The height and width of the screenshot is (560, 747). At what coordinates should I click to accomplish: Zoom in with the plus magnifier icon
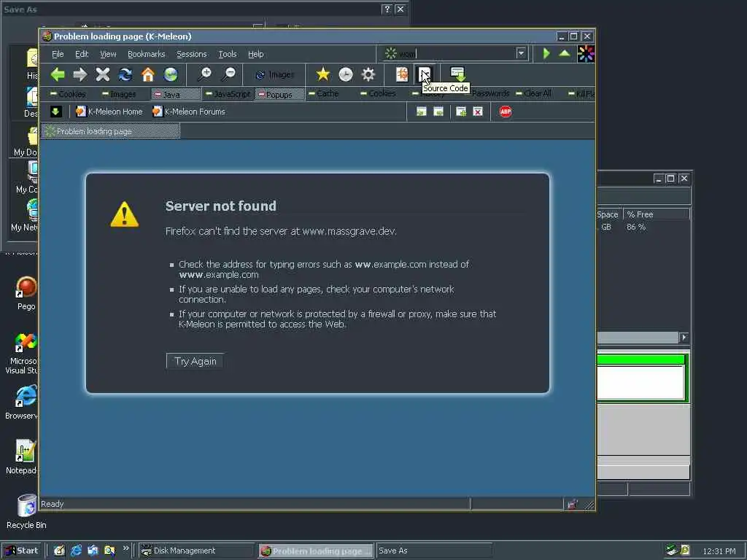205,74
